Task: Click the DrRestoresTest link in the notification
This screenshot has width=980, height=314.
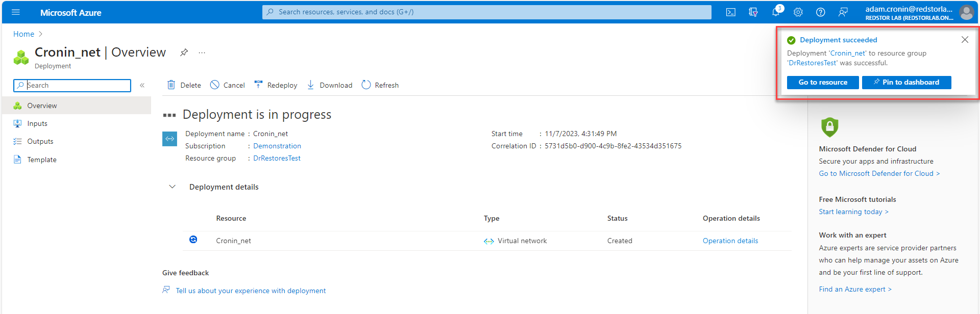Action: (x=813, y=63)
